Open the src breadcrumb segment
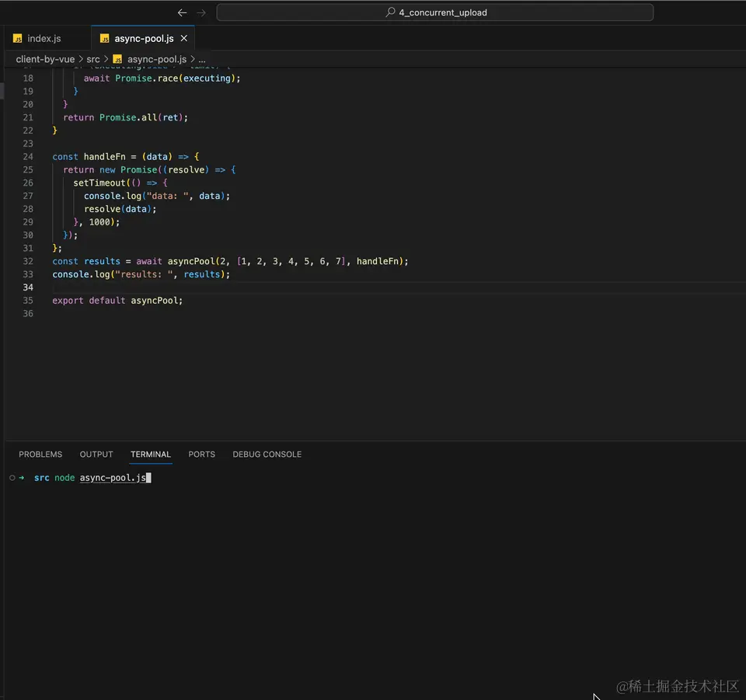This screenshot has height=700, width=746. coord(93,59)
